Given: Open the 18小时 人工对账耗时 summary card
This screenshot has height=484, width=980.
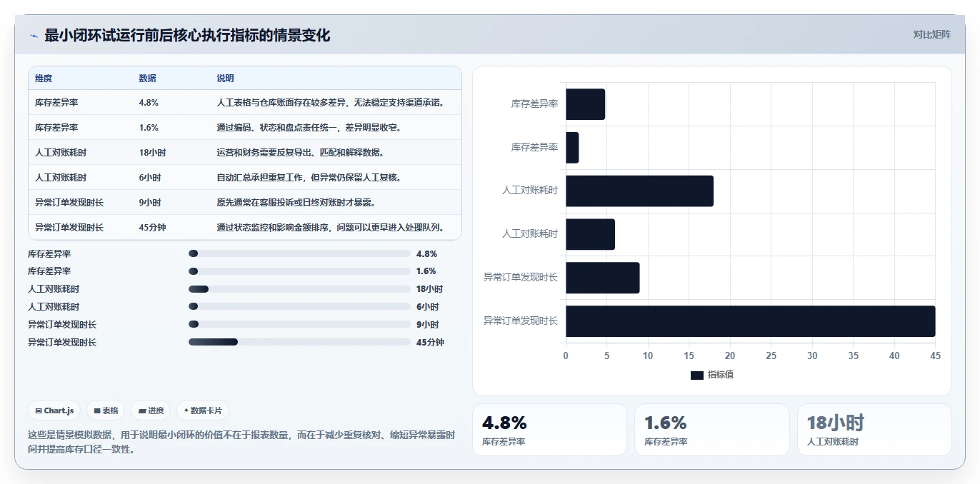Looking at the screenshot, I should 874,430.
